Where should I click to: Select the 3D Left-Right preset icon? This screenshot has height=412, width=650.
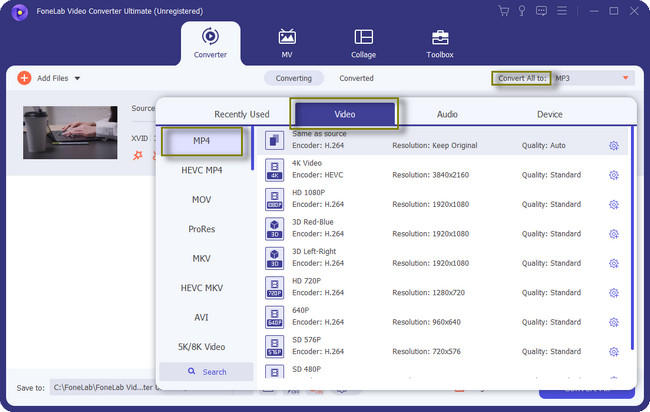click(274, 258)
